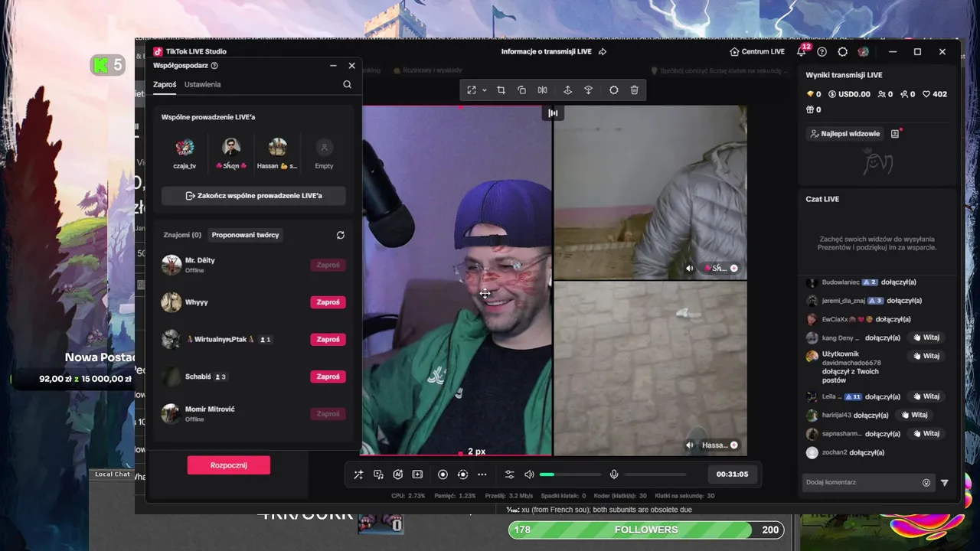
Task: Minimize the Współgospodarz panel
Action: pyautogui.click(x=333, y=66)
